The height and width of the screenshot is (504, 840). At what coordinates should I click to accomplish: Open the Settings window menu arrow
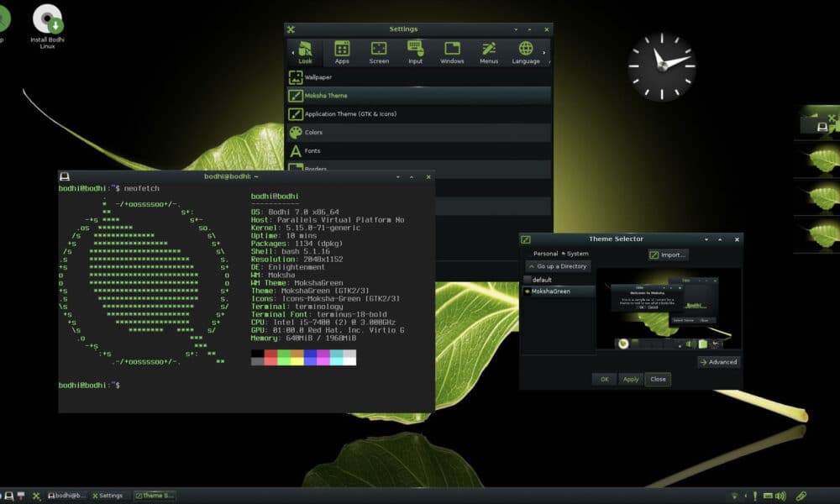pos(516,29)
